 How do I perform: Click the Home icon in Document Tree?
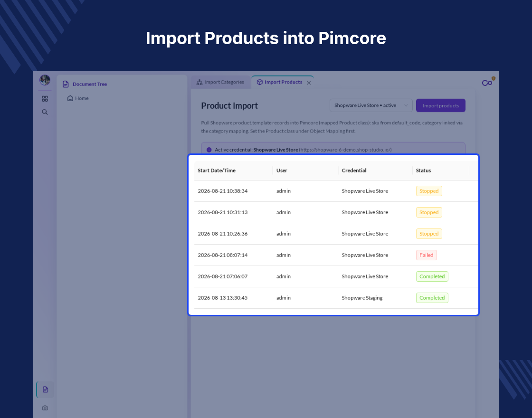point(70,98)
